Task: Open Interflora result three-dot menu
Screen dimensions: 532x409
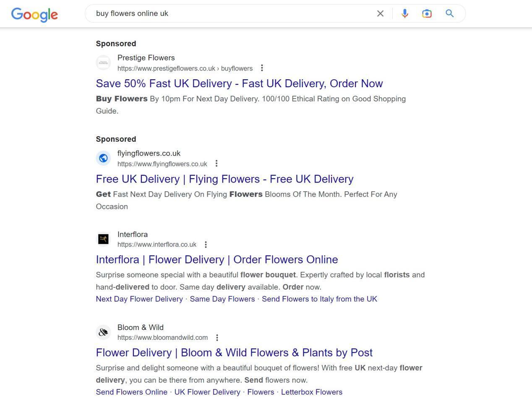Action: click(x=206, y=245)
